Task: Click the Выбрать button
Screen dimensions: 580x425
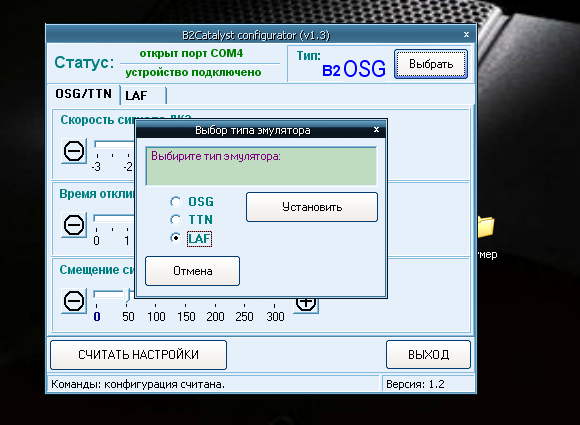Action: click(431, 64)
